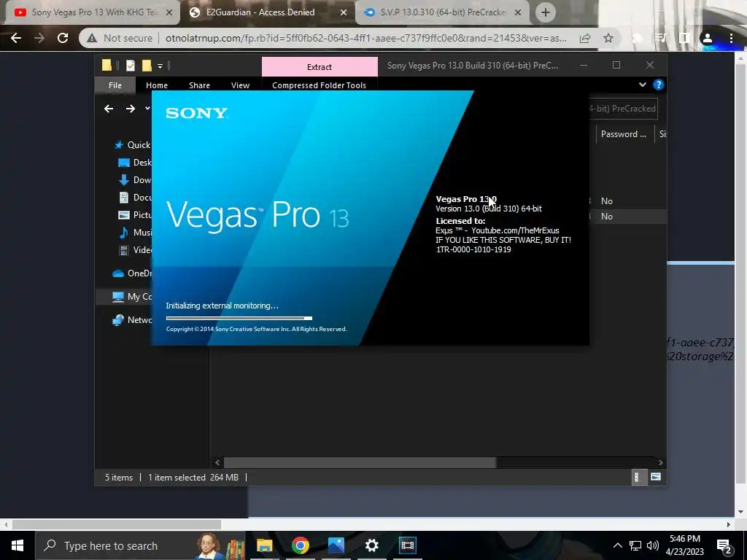Click the otnolatrnup.com address bar
747x560 pixels.
pyautogui.click(x=366, y=38)
